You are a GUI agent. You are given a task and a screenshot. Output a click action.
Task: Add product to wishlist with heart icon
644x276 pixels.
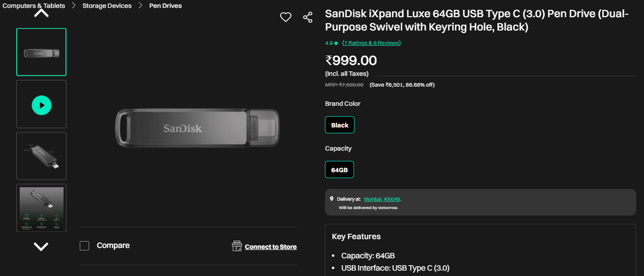point(286,17)
